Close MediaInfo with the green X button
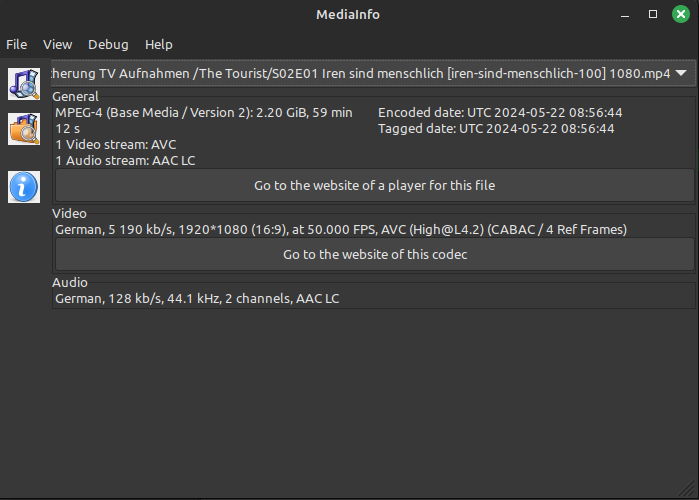The image size is (699, 500). click(681, 14)
